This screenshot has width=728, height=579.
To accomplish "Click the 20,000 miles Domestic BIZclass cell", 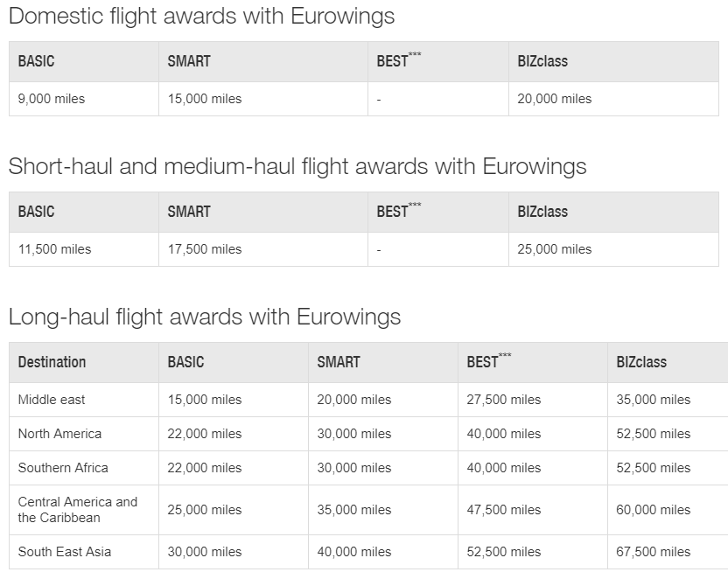I will 554,99.
